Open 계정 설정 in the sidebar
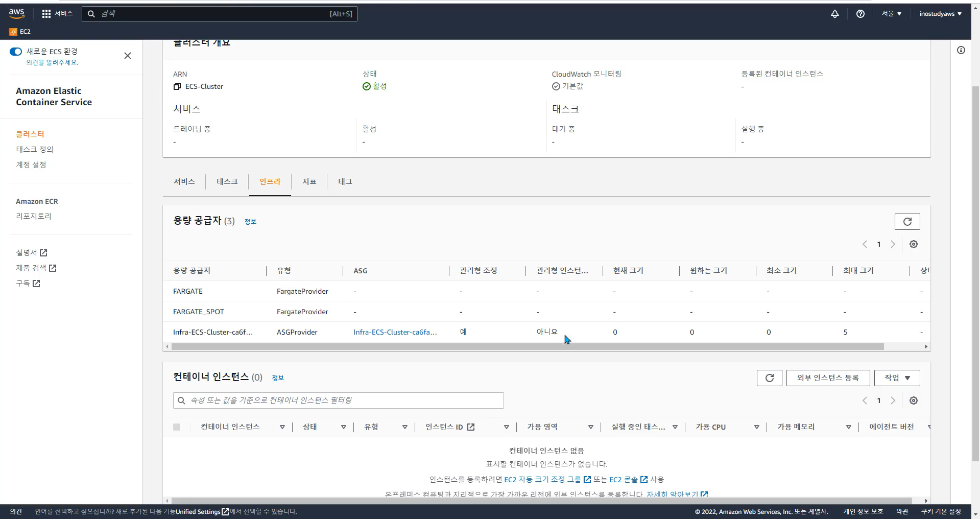980x519 pixels. coord(31,164)
